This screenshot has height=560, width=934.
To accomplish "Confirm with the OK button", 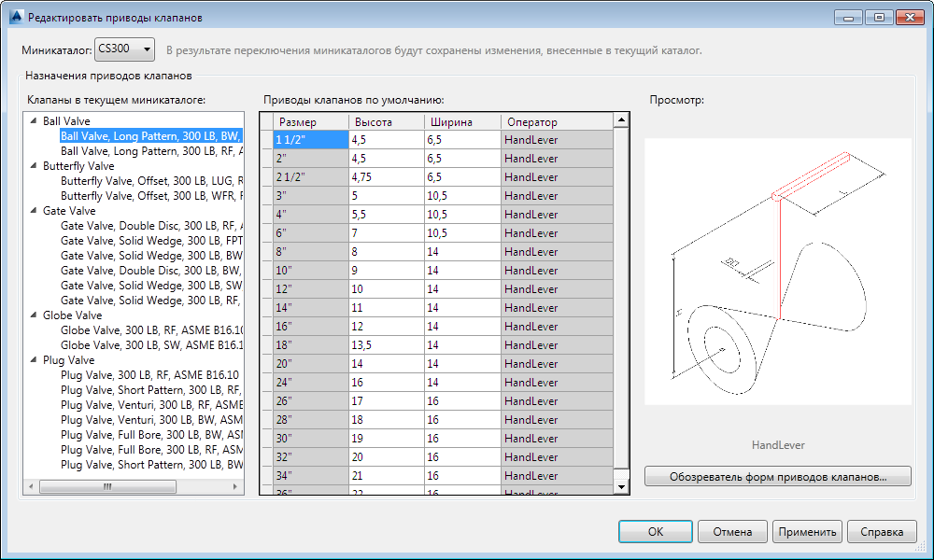I will (656, 531).
